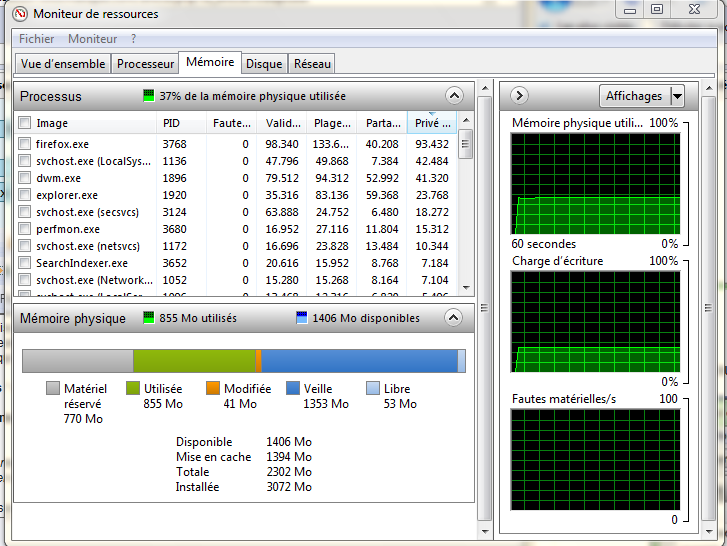The width and height of the screenshot is (727, 546).
Task: Sort by the Faute... column header
Action: [x=231, y=123]
